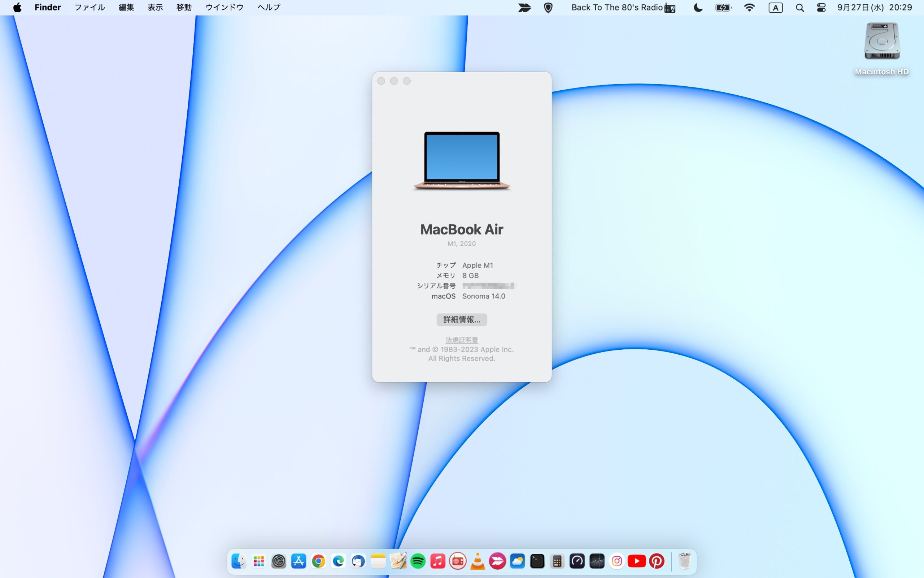Open the input source A menu

click(775, 8)
